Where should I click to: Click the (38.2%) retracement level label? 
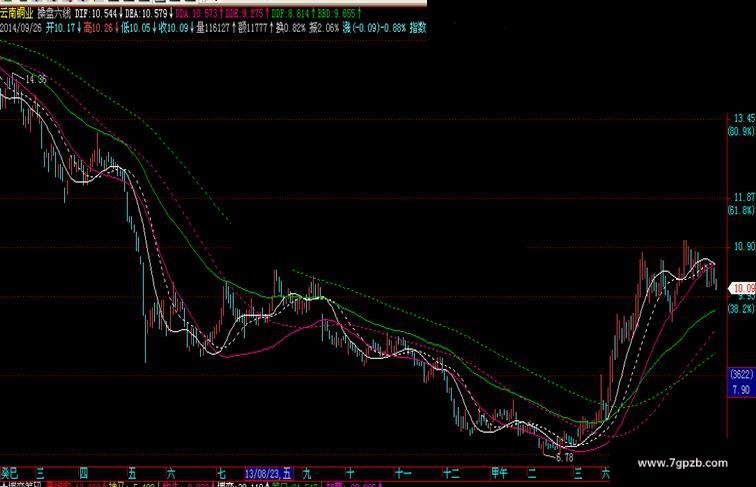pyautogui.click(x=742, y=309)
